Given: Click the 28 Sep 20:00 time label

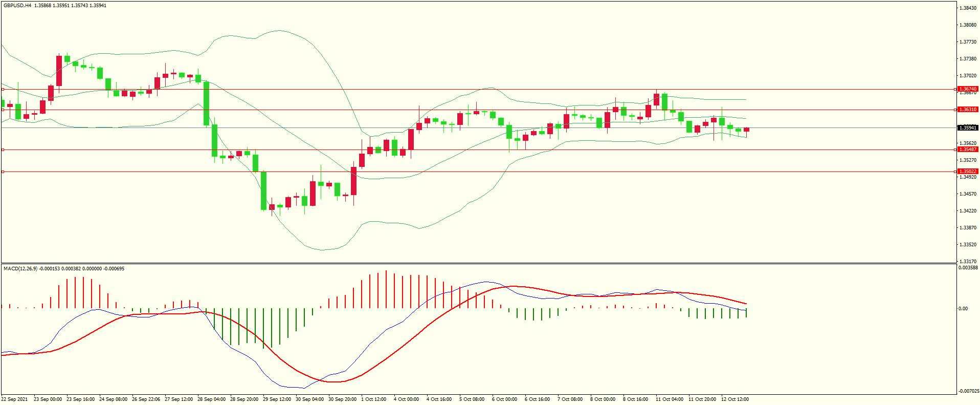Looking at the screenshot, I should 244,399.
